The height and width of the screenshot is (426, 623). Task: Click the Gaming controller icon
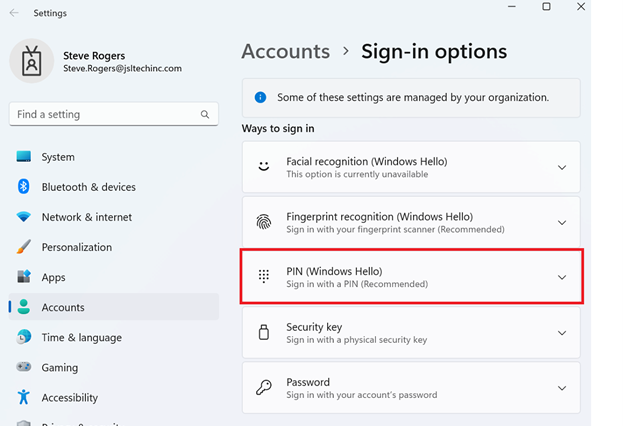(x=24, y=367)
